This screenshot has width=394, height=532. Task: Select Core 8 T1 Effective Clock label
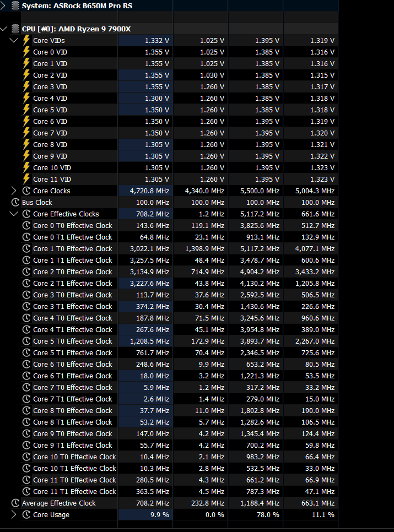coord(73,422)
